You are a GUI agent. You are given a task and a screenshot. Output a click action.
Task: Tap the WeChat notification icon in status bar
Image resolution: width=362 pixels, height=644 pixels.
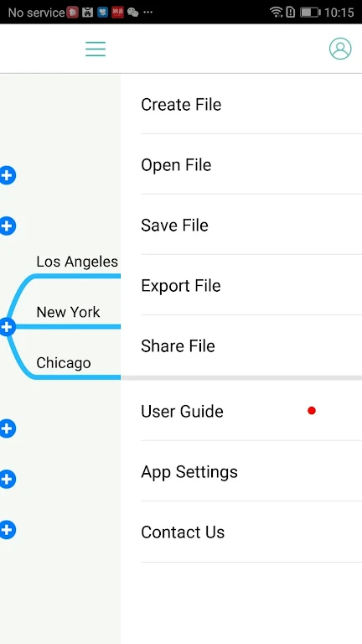tap(133, 13)
